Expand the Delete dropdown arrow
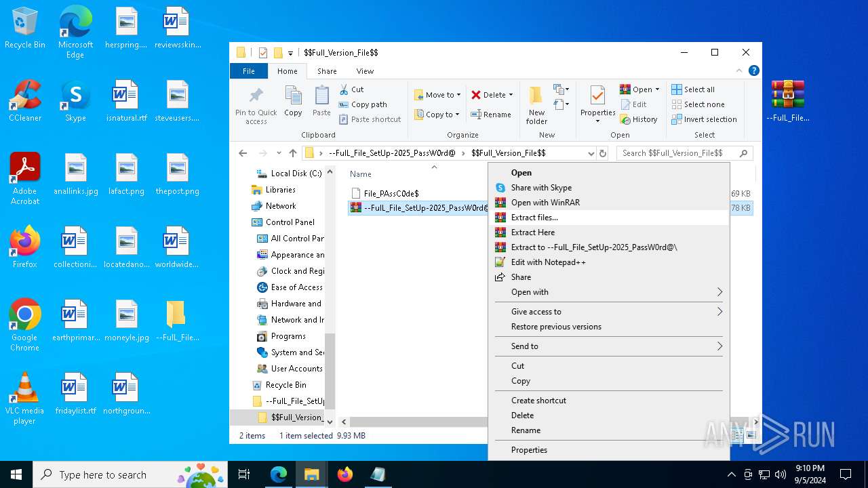The image size is (868, 488). tap(511, 95)
